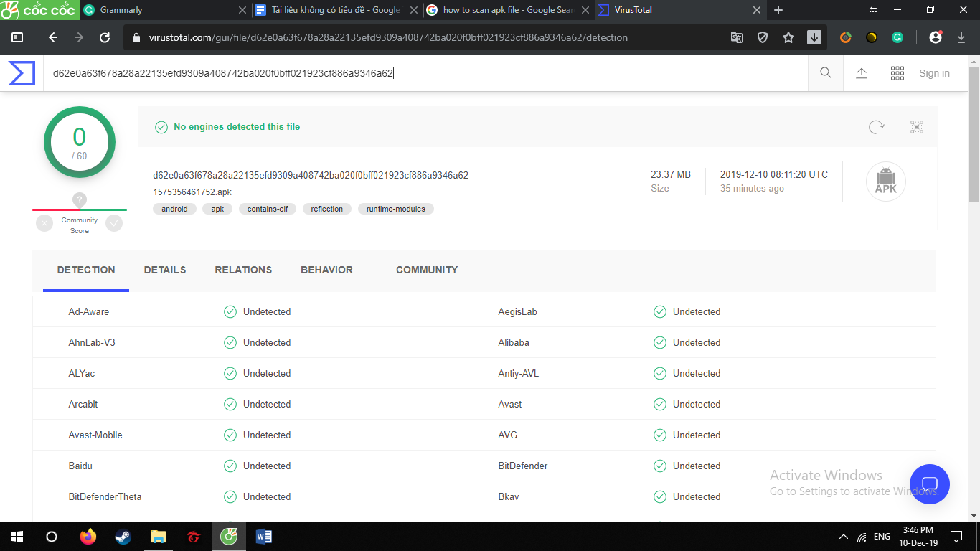Viewport: 980px width, 551px height.
Task: Click the Alibaba engine name
Action: coord(514,342)
